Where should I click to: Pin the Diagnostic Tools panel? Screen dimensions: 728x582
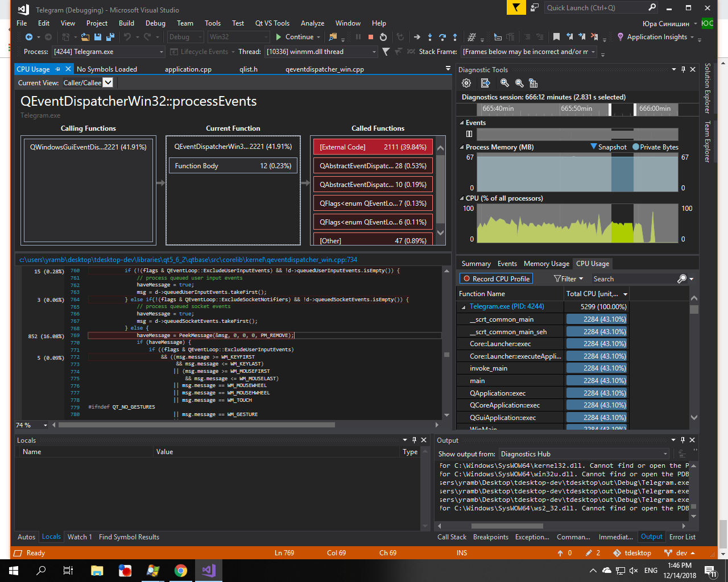coord(683,69)
